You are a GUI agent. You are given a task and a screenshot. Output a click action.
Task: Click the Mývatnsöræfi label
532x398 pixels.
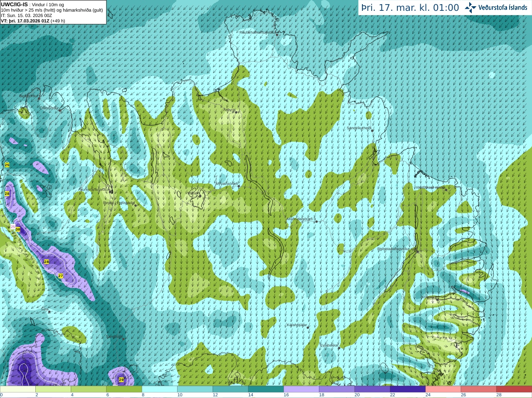pos(227,184)
